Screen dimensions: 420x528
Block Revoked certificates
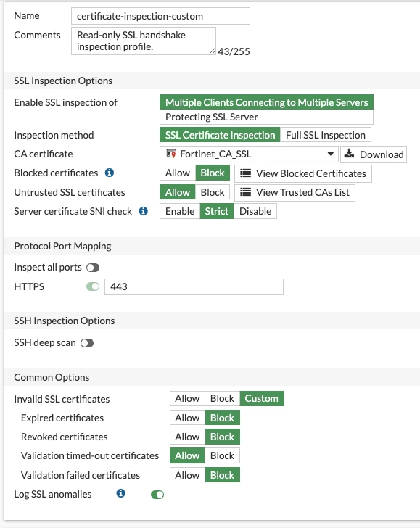click(222, 437)
